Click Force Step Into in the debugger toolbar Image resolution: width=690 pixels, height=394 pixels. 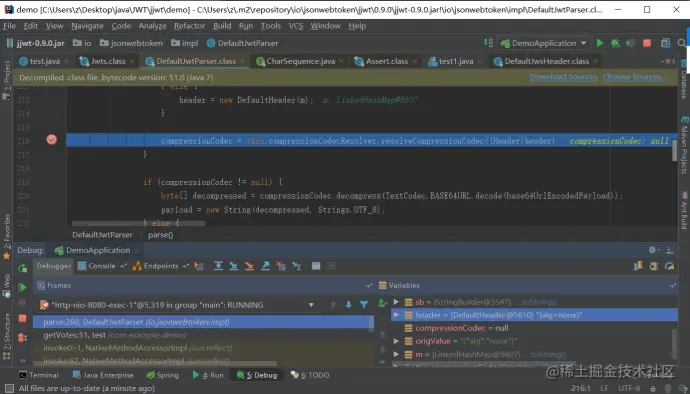[x=249, y=266]
